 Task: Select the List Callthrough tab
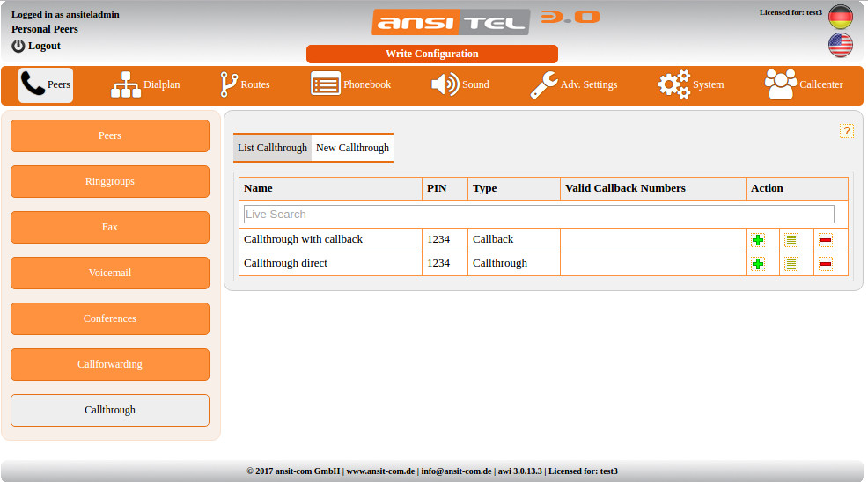pyautogui.click(x=272, y=148)
